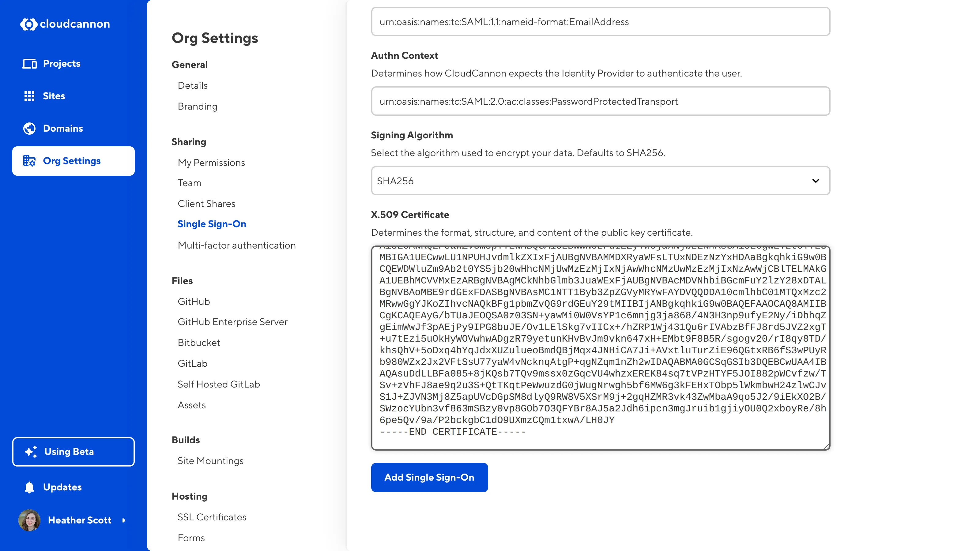This screenshot has height=551, width=980.
Task: Select GitHub Enterprise Server under Files
Action: (x=232, y=322)
